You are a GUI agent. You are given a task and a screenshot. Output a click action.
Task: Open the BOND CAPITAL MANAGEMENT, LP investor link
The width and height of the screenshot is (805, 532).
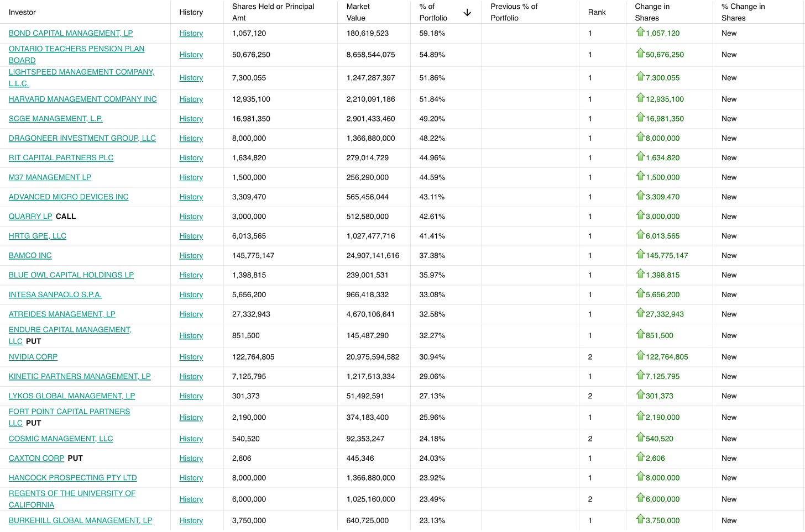pos(71,33)
